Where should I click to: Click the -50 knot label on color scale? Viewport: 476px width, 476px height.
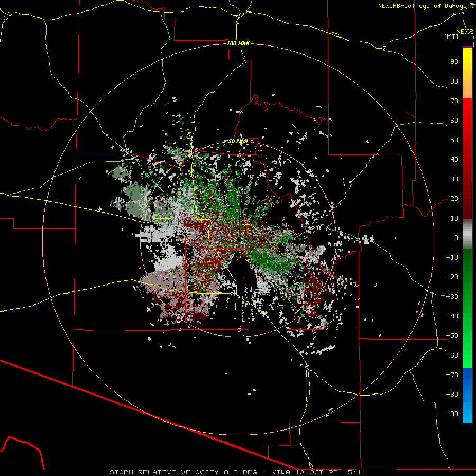click(x=452, y=336)
